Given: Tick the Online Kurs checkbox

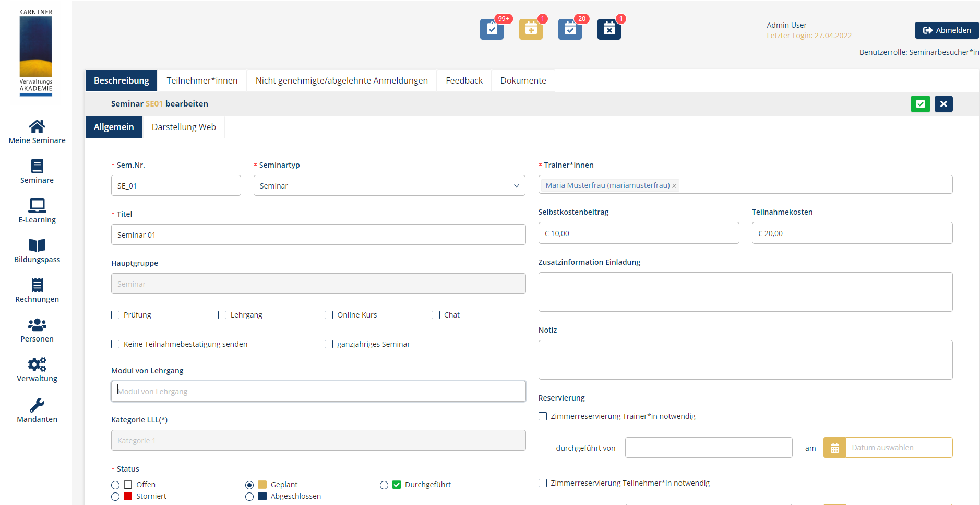Looking at the screenshot, I should [329, 315].
